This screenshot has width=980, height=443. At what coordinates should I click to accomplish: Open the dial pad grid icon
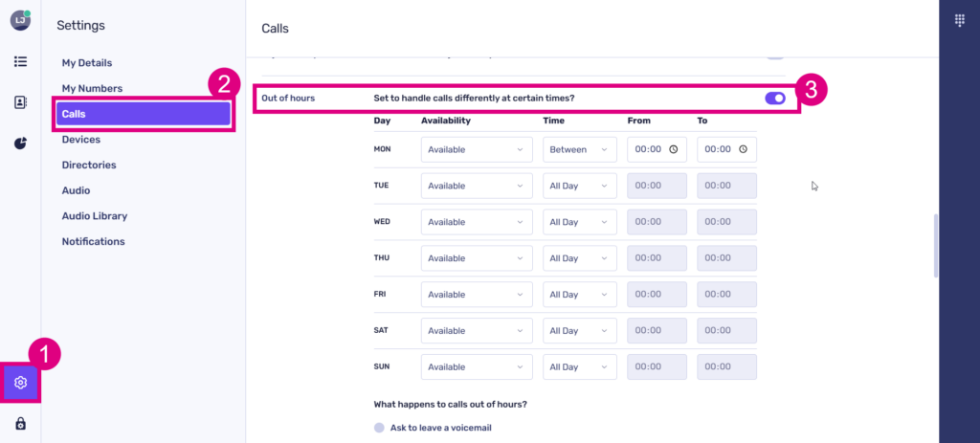(x=960, y=20)
